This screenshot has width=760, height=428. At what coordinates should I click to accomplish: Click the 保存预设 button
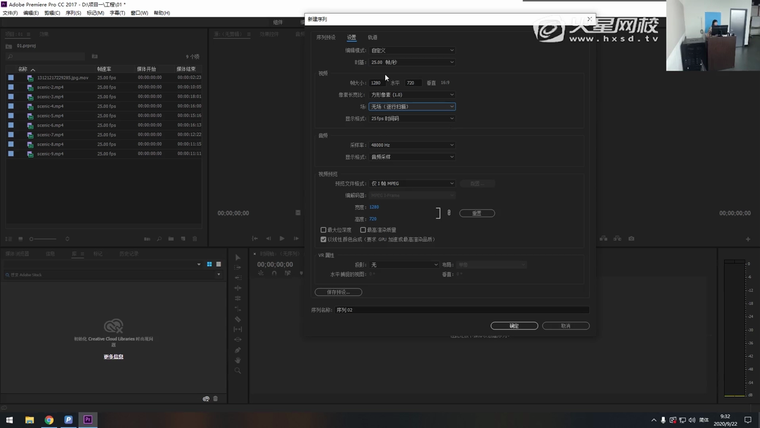pos(338,292)
